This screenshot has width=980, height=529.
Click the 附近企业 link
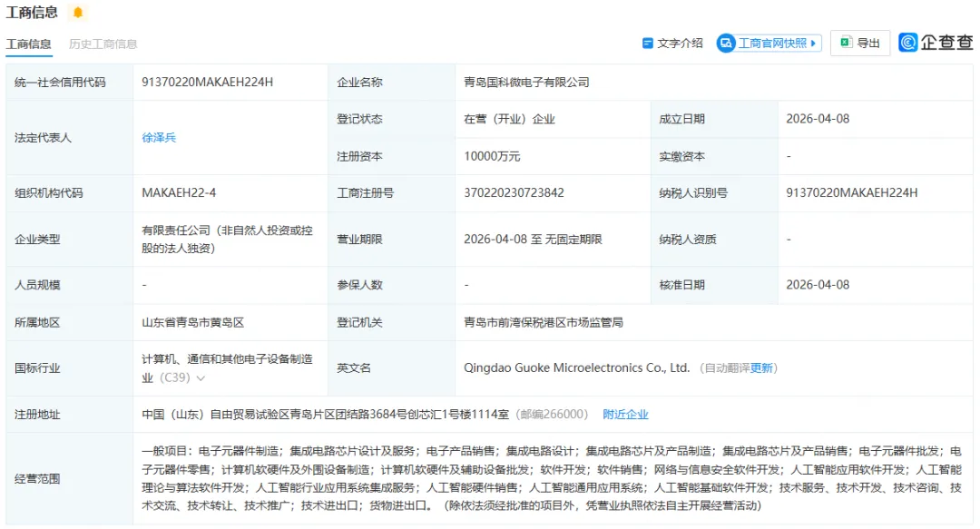point(625,415)
